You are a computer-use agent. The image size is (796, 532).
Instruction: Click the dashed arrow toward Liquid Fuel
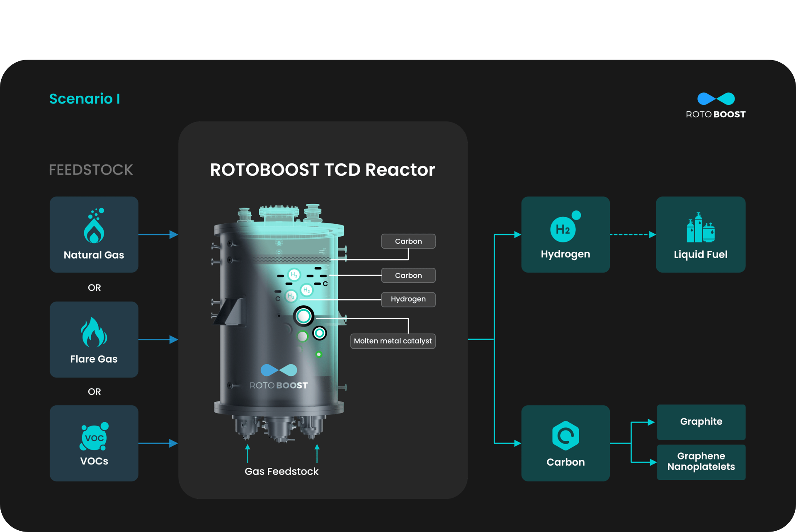click(632, 235)
